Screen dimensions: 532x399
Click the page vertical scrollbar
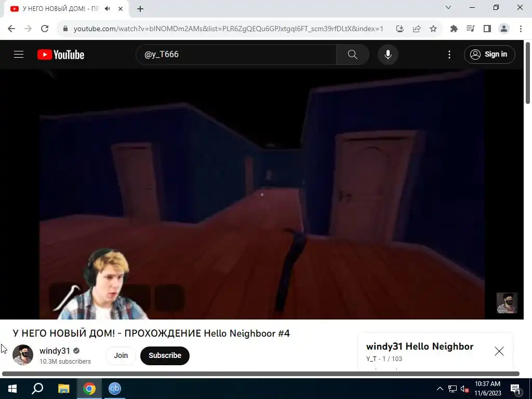click(x=528, y=73)
